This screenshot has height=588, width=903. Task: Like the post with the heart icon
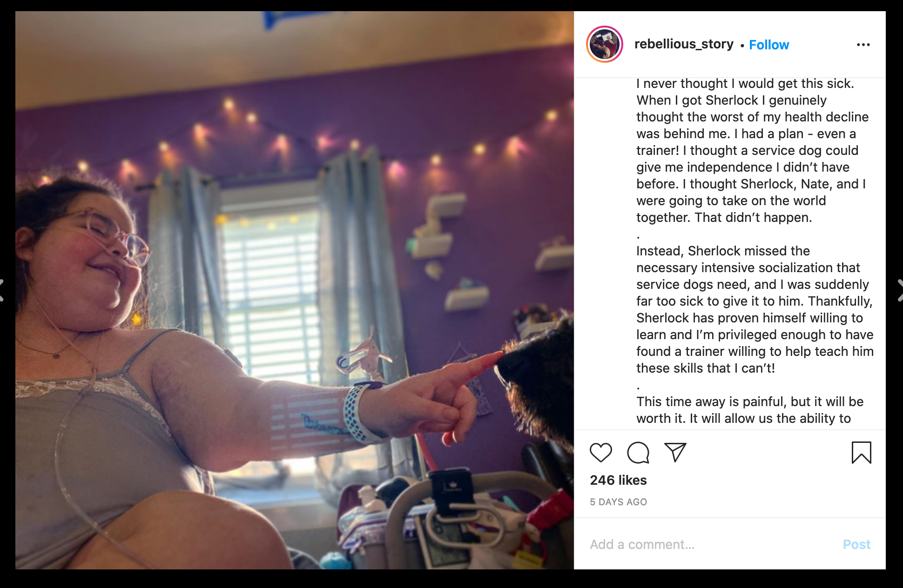[600, 453]
